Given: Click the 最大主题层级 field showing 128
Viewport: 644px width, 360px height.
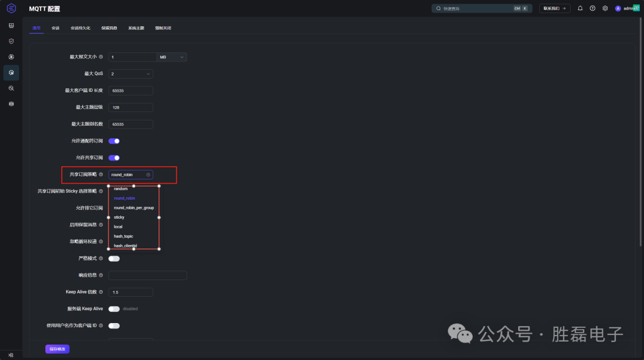Looking at the screenshot, I should click(x=131, y=107).
